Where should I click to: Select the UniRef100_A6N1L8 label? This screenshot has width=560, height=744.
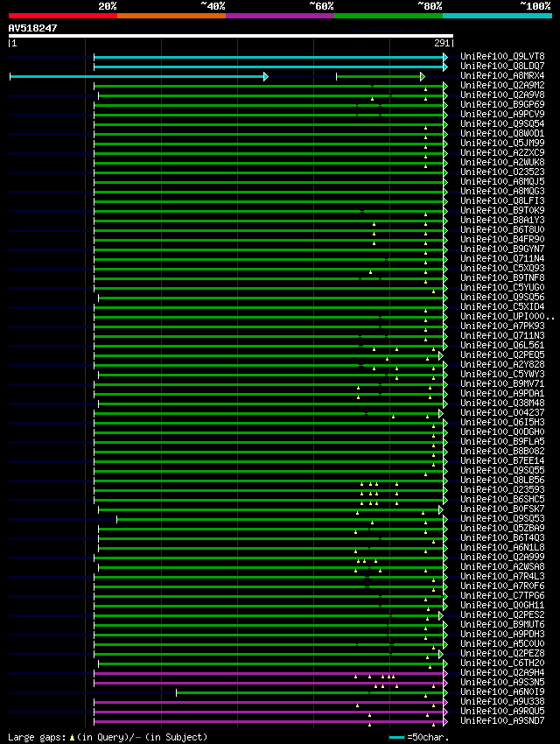point(502,548)
